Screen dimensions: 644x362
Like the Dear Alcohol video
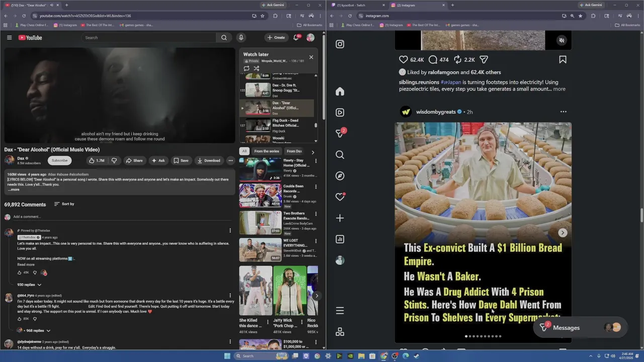click(96, 160)
